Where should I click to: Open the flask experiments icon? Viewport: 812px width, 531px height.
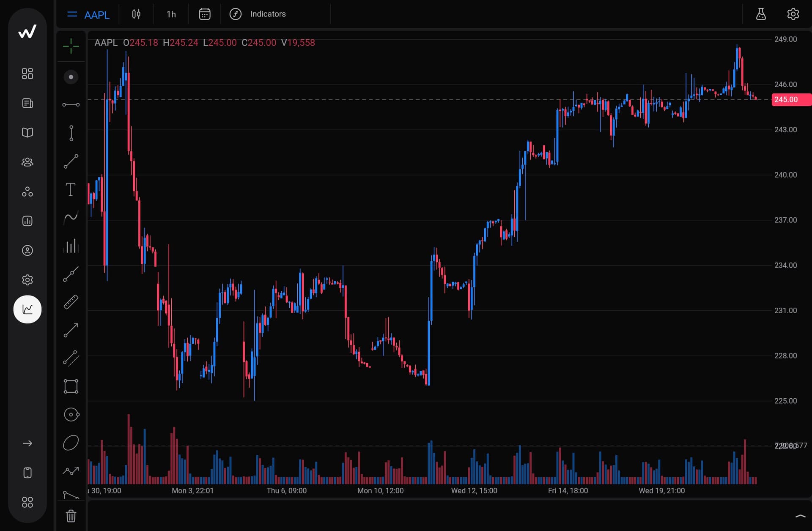click(x=761, y=14)
